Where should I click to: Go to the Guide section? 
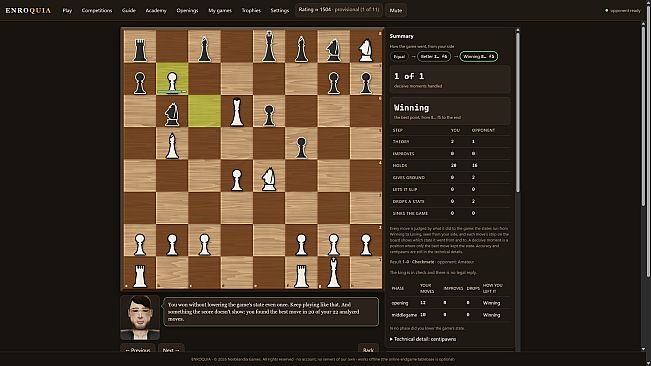129,10
